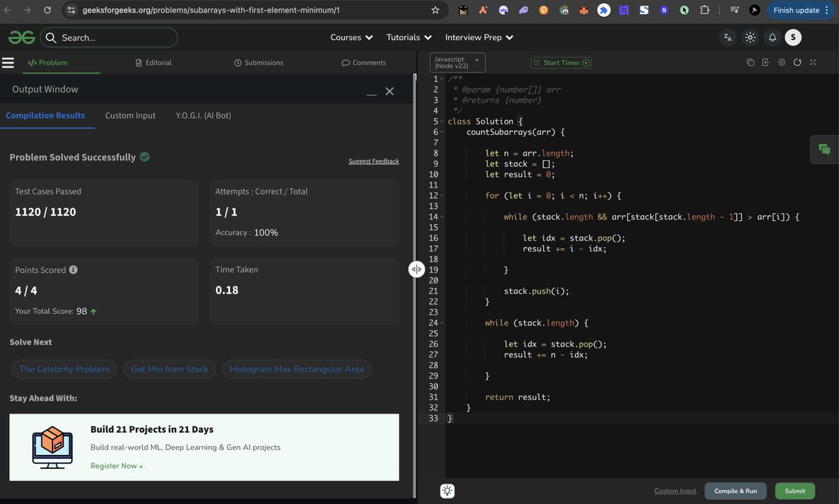Open the notifications bell
This screenshot has width=839, height=504.
coord(773,38)
